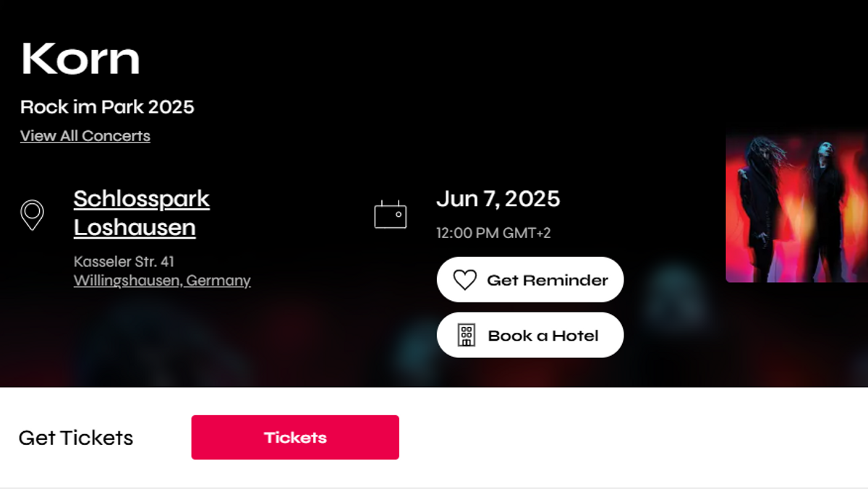Click the Jun 7, 2025 date
This screenshot has height=489, width=868.
click(x=498, y=199)
